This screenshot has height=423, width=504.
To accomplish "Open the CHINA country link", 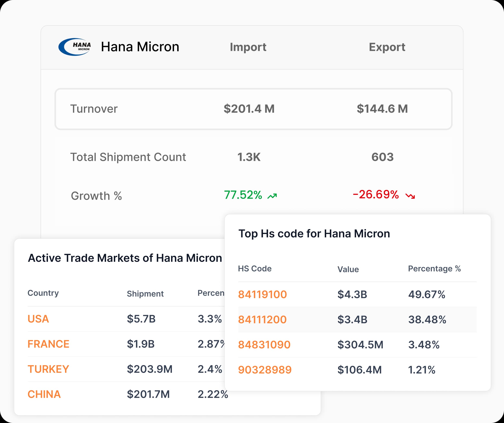I will pos(44,394).
